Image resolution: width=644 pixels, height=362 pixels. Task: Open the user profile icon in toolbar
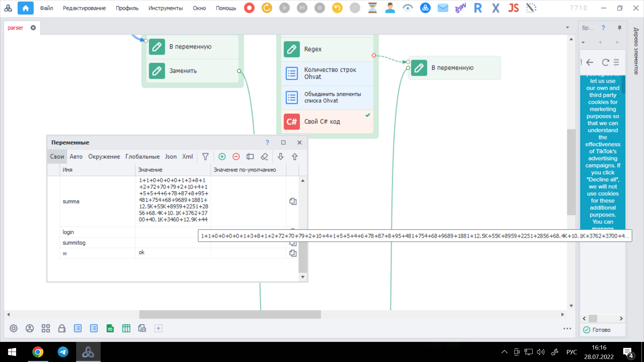(x=390, y=8)
